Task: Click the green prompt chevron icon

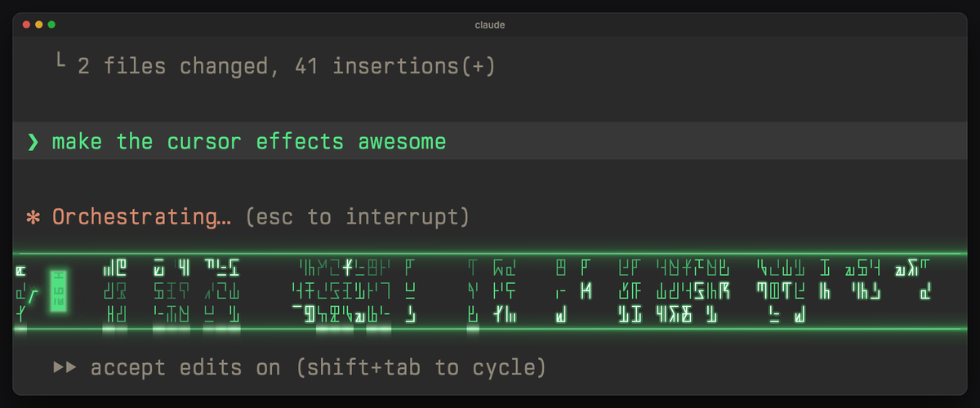Action: [33, 142]
